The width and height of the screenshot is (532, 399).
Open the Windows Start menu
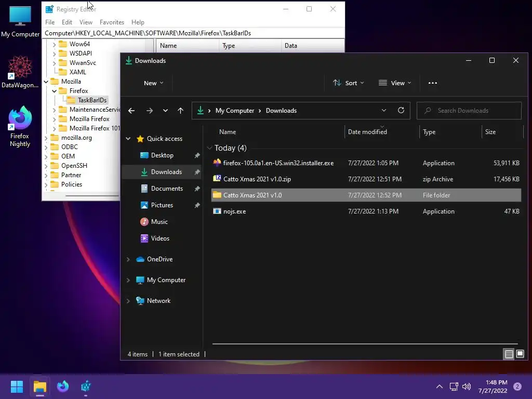point(17,387)
